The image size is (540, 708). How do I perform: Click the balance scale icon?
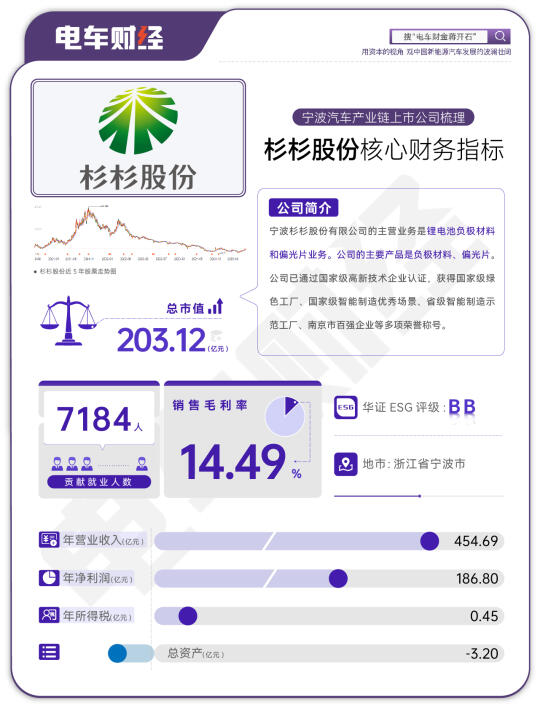tap(69, 321)
